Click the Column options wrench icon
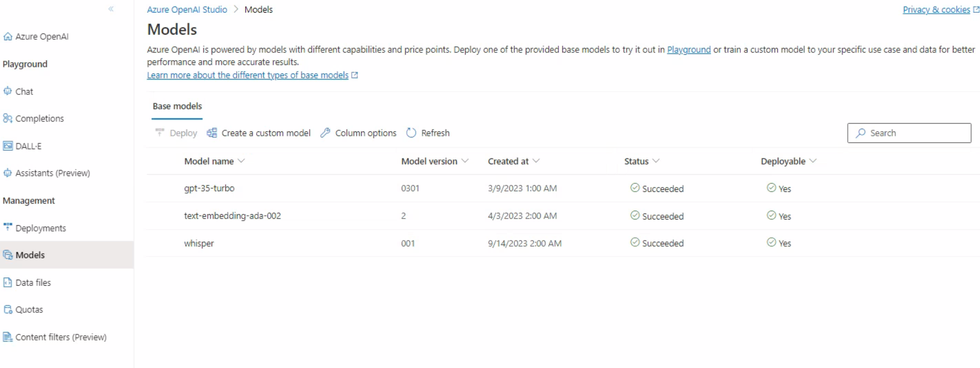The height and width of the screenshot is (368, 980). point(325,132)
